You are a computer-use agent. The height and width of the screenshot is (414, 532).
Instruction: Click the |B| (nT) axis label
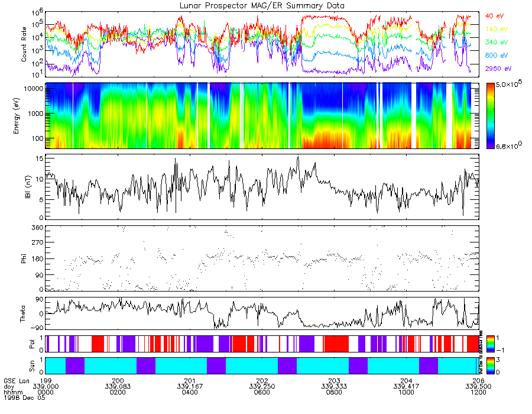[x=28, y=187]
